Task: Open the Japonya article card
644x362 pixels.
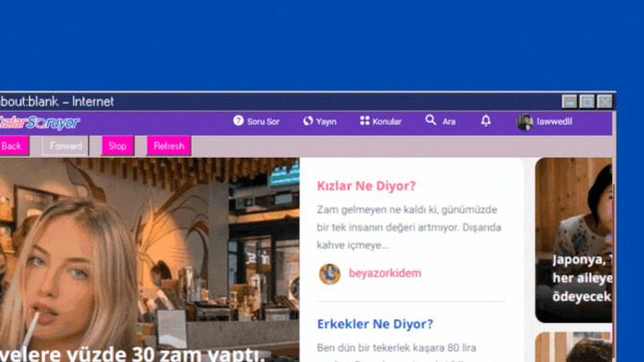Action: click(574, 240)
